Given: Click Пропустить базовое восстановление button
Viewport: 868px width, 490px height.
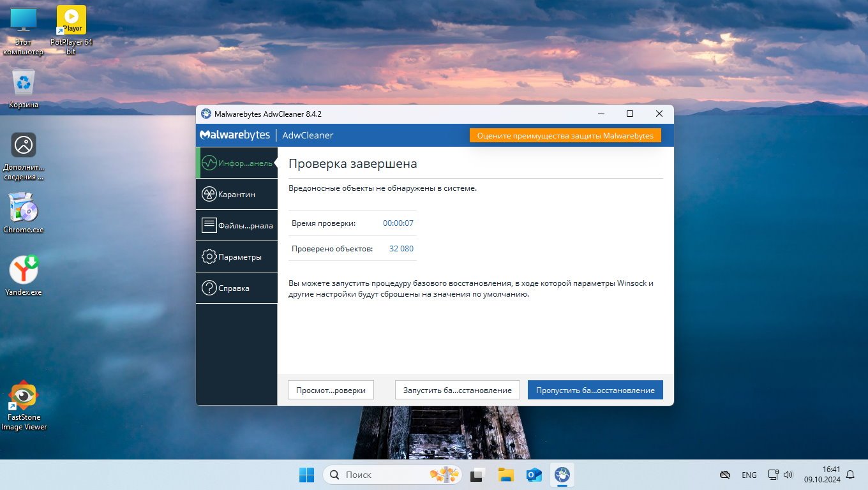Looking at the screenshot, I should coord(595,390).
